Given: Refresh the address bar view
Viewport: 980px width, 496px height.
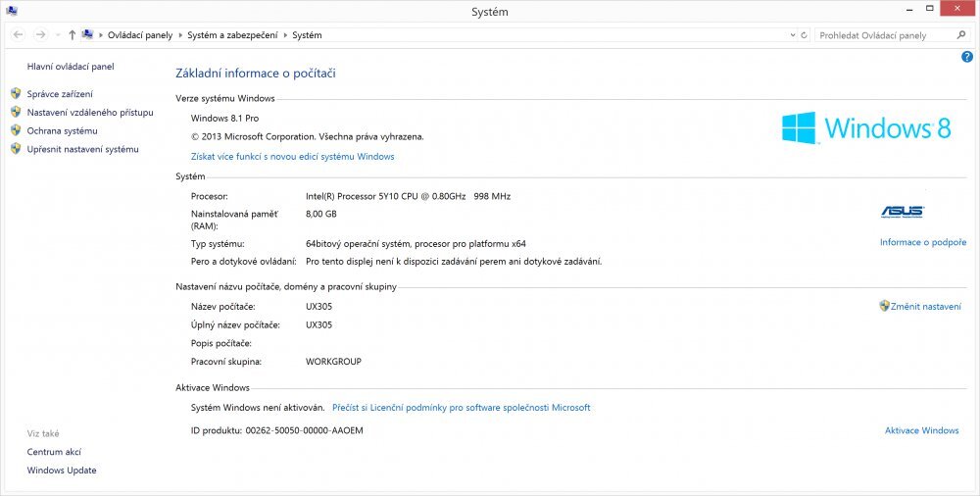Looking at the screenshot, I should tap(805, 35).
